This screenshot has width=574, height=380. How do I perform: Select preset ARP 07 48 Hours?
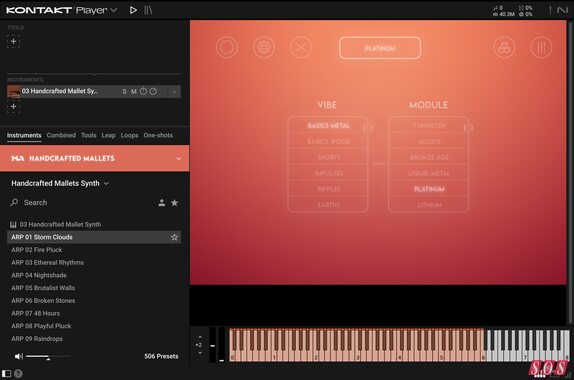[94, 313]
